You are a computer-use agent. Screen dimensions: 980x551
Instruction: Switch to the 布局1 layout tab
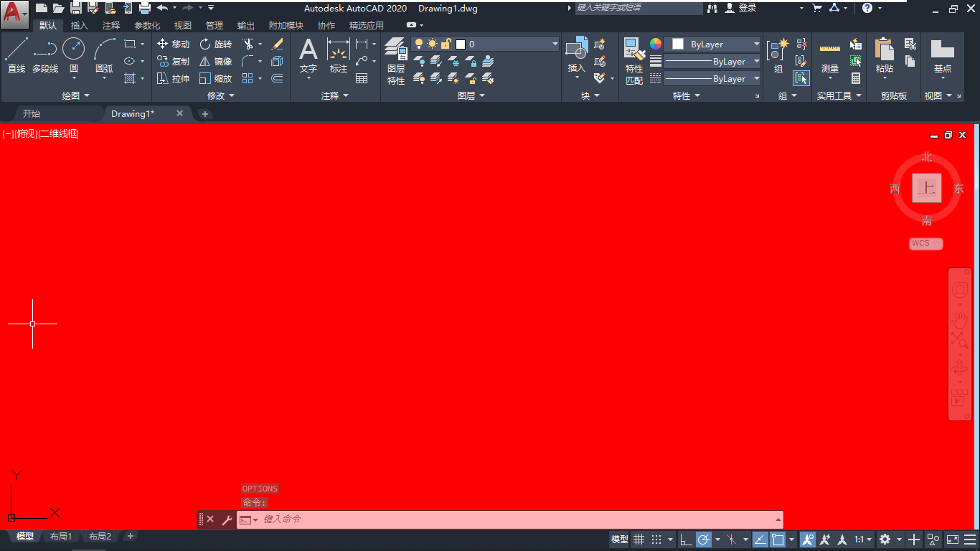point(61,536)
